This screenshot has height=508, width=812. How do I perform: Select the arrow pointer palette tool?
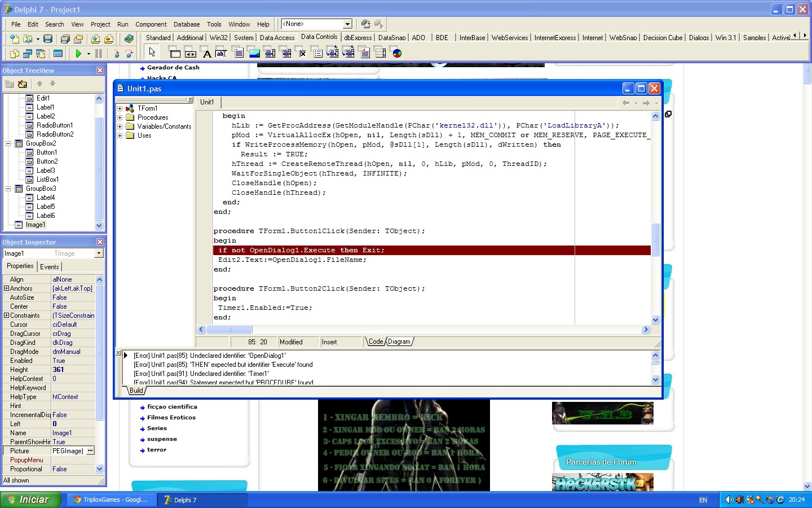[152, 52]
